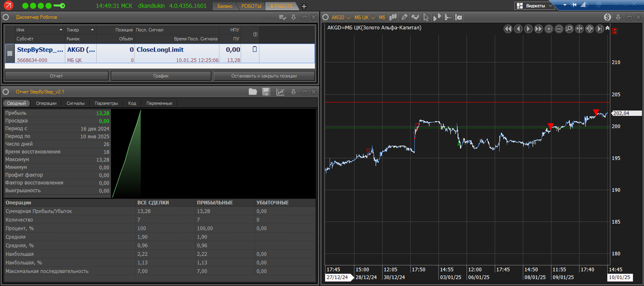This screenshot has height=286, width=644.
Task: Open the МБ ЦК market dropdown
Action: point(365,17)
